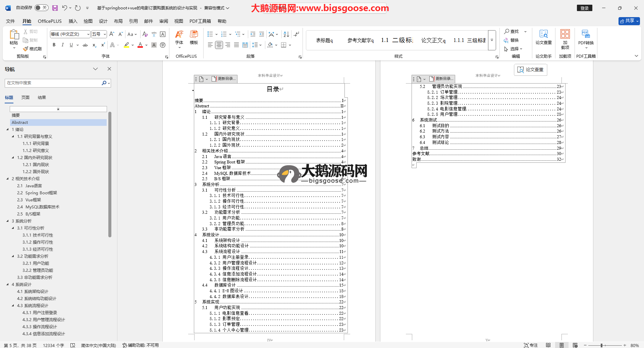Open the PDF转换 converter tool
Image resolution: width=644 pixels, height=348 pixels.
pos(586,39)
